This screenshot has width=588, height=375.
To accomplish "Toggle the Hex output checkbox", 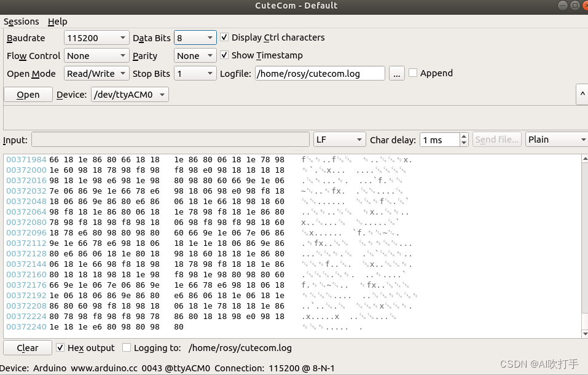I will pyautogui.click(x=60, y=347).
